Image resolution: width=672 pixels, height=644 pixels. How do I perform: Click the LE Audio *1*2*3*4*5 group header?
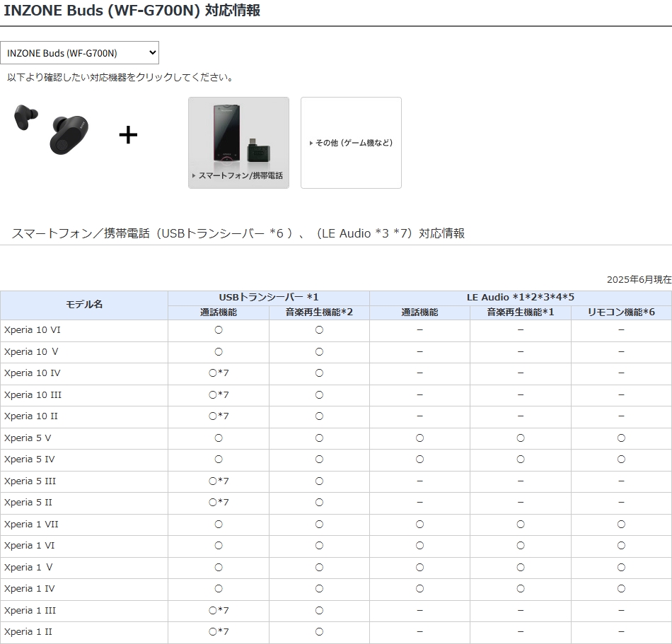click(521, 298)
